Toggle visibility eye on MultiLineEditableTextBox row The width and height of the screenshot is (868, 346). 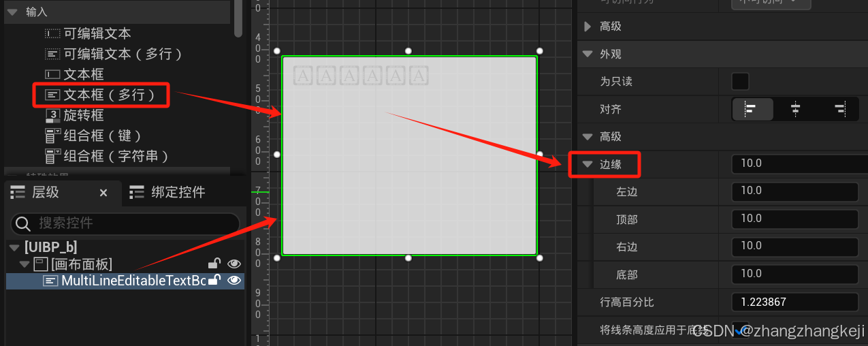pyautogui.click(x=234, y=280)
